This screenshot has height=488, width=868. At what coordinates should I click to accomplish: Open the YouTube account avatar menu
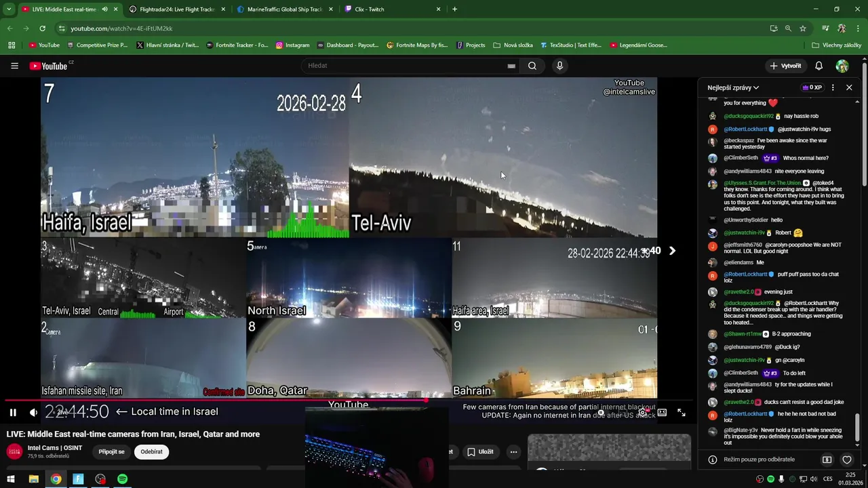(x=842, y=66)
